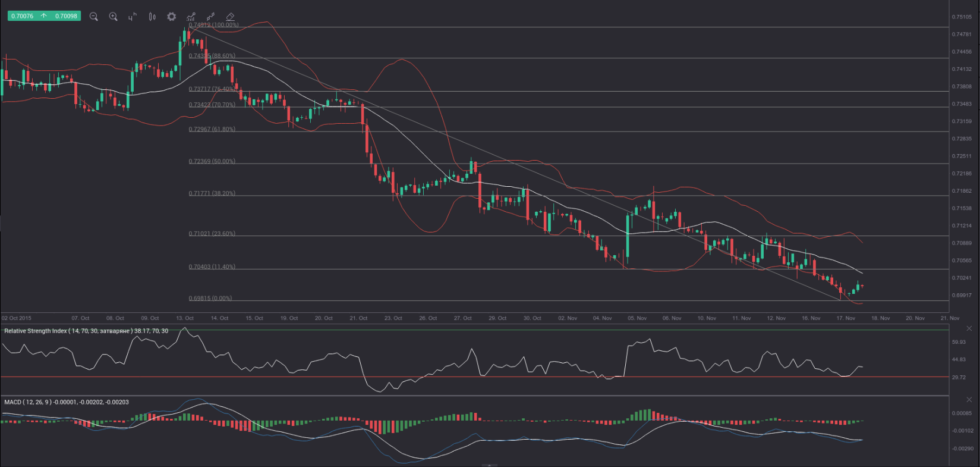Click the 0.00% Fibonacci level at 0.69815
The image size is (980, 467).
210,298
